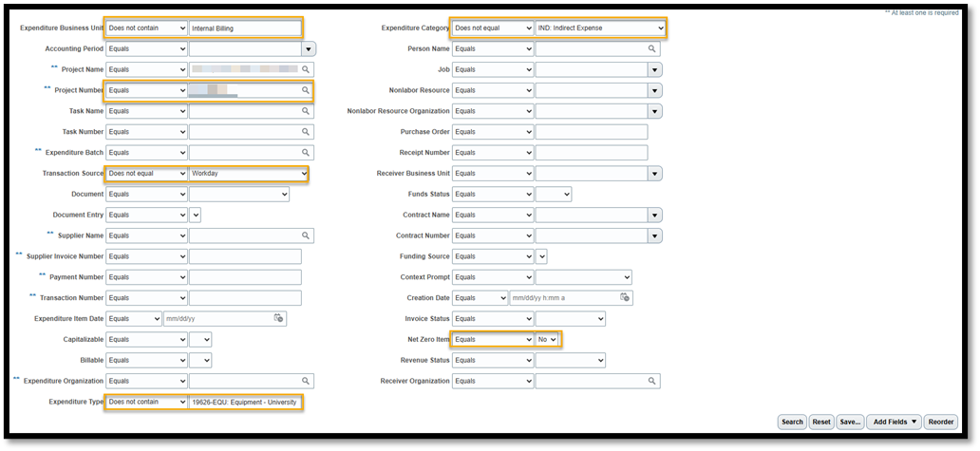Click the Receiver Organization search icon
The image size is (980, 451).
[x=652, y=381]
